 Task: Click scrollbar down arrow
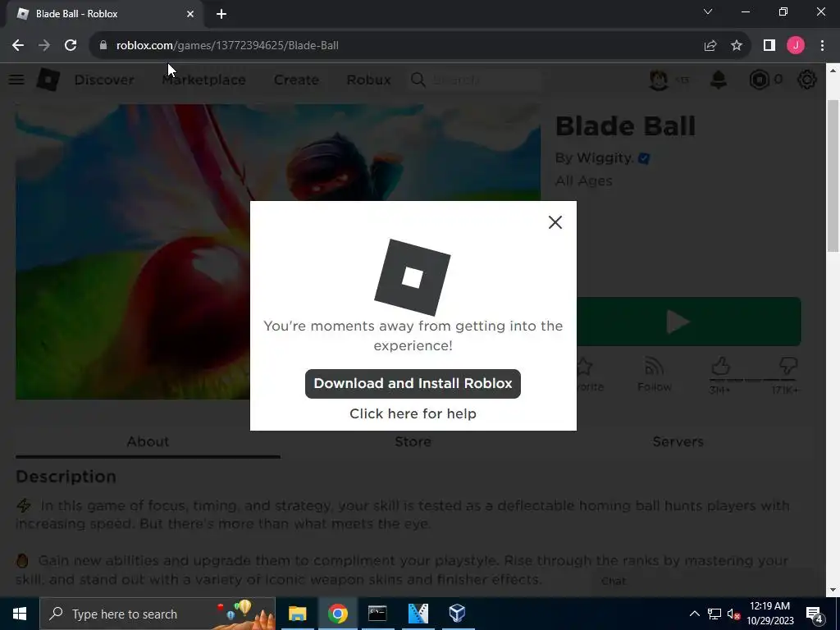coord(833,590)
